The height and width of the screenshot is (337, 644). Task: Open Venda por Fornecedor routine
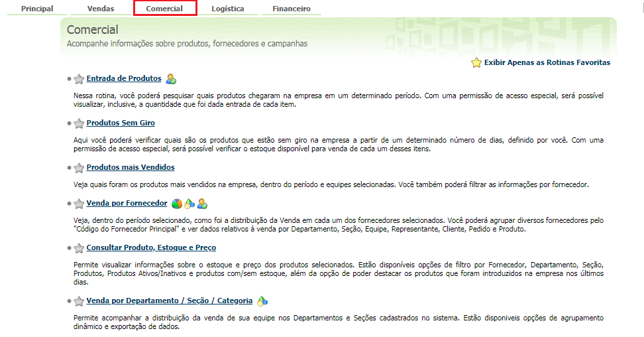[127, 203]
